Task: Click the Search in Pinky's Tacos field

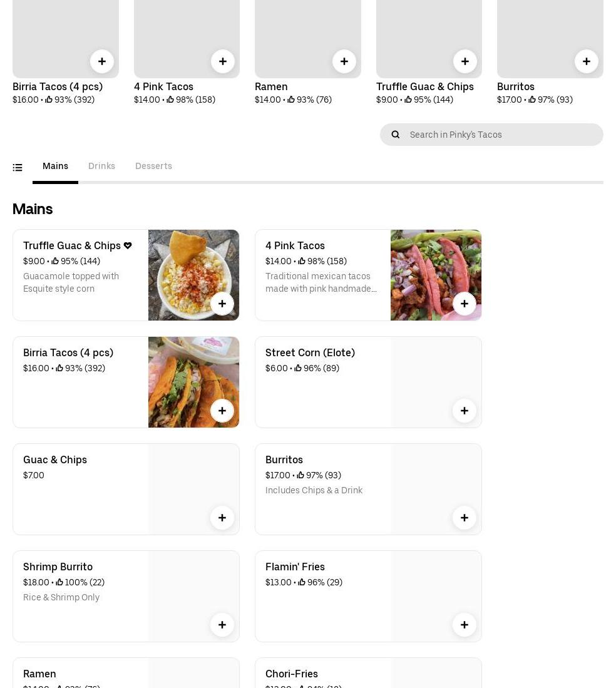Action: (501, 135)
